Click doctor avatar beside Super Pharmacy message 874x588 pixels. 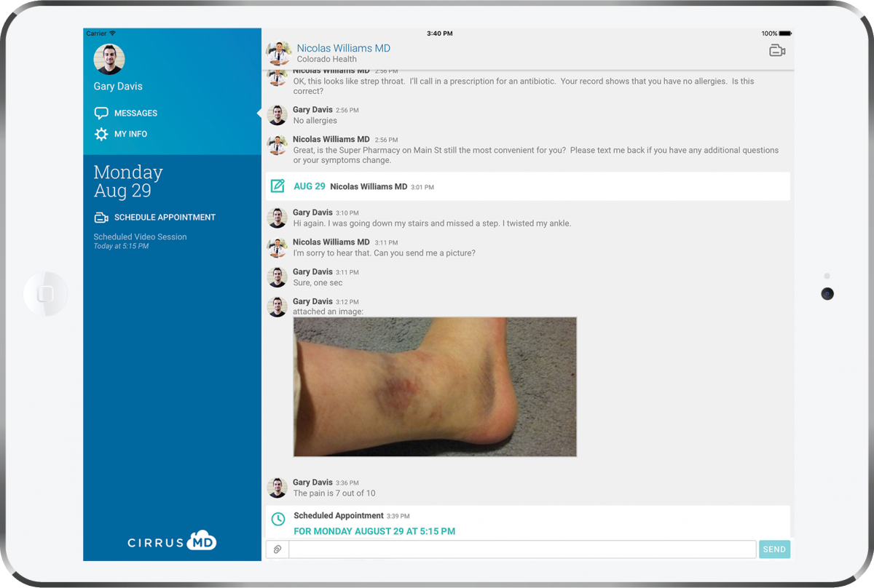click(277, 145)
